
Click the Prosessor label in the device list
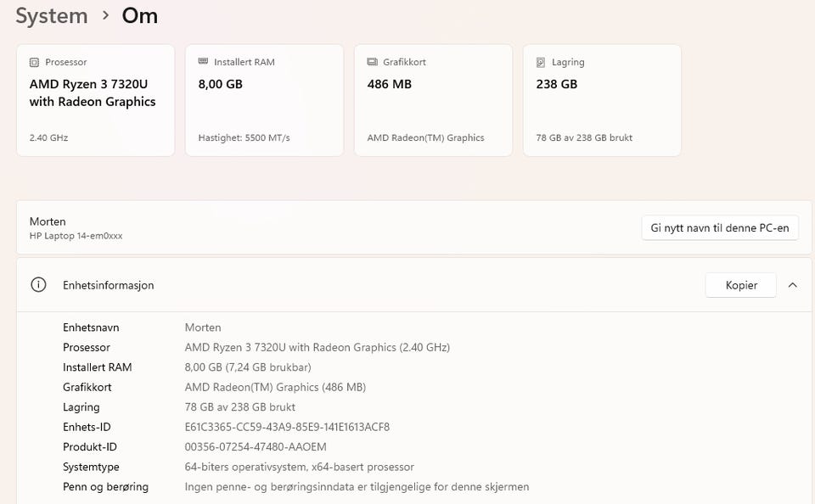pos(87,347)
